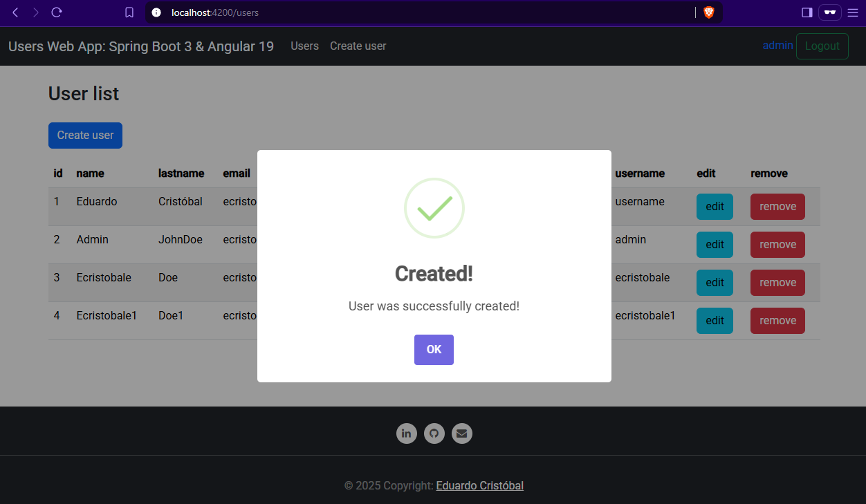Click the browser back arrow

coord(16,12)
